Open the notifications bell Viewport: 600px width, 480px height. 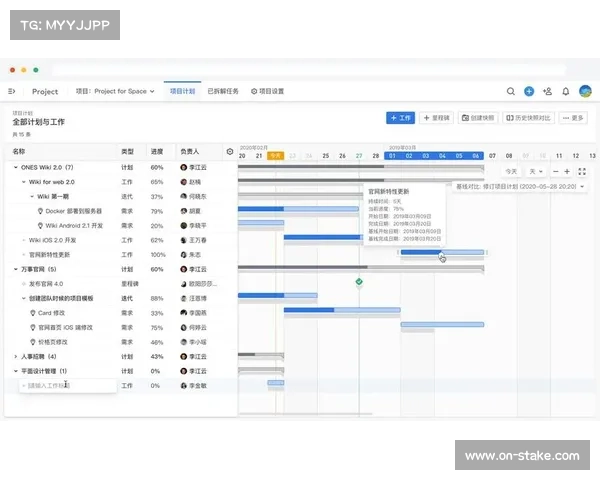tap(565, 91)
